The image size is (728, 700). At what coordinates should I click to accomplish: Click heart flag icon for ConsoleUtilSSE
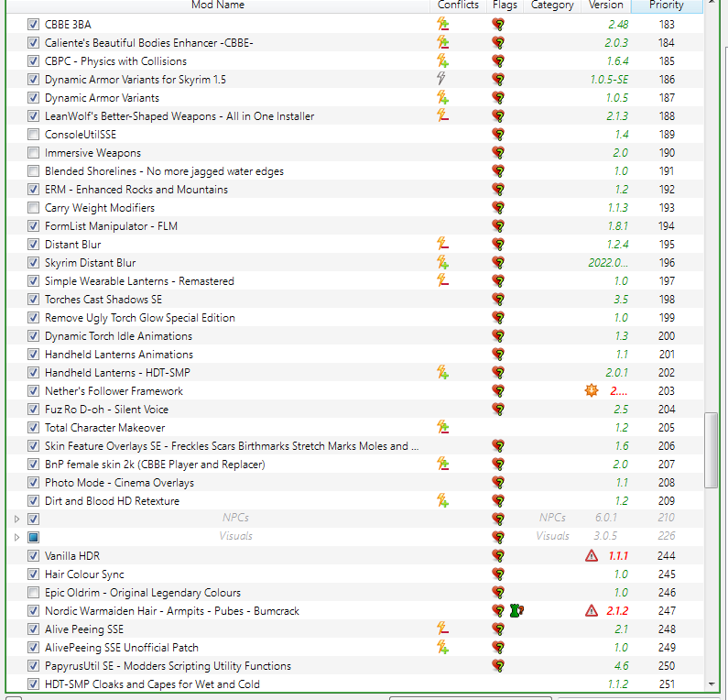click(498, 135)
